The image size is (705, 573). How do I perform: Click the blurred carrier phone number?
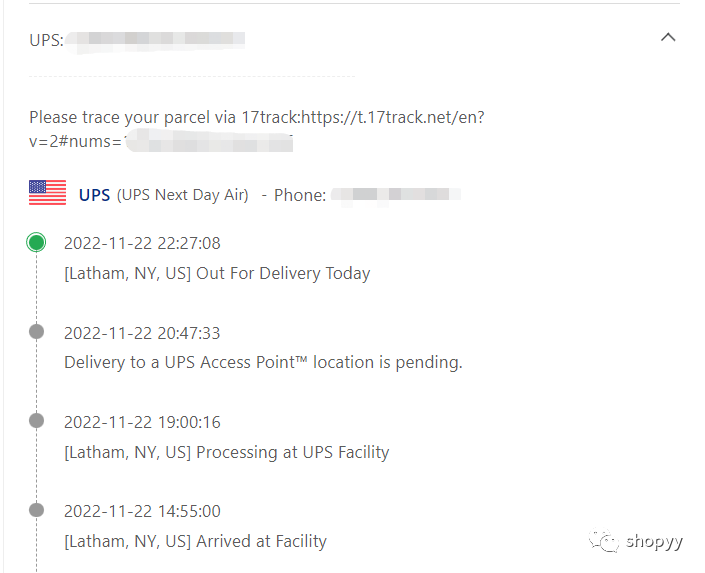[x=396, y=196]
